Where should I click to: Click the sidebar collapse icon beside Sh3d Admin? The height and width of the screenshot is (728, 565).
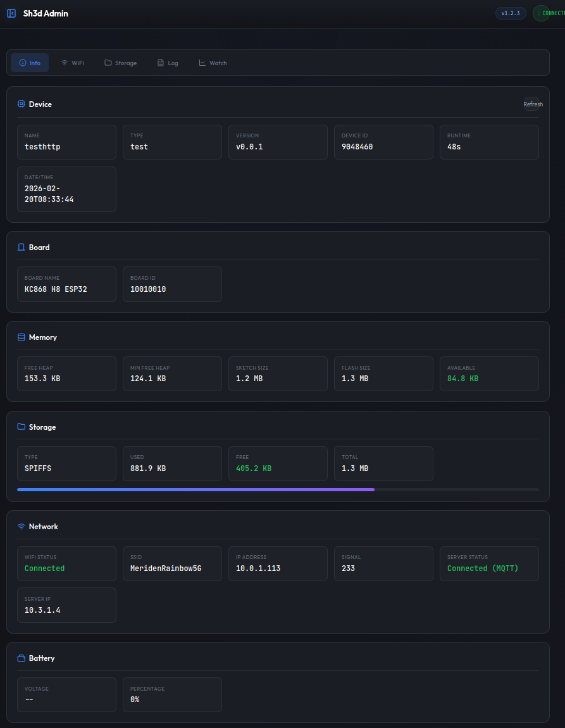click(11, 13)
